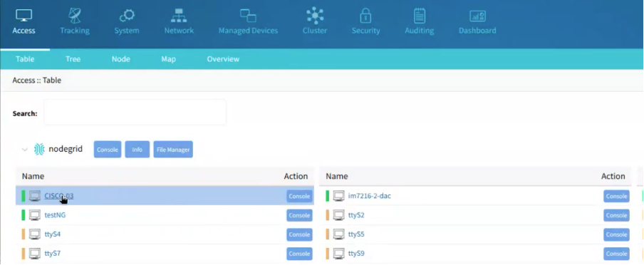Switch to the Tree tab
The height and width of the screenshot is (265, 644).
(x=73, y=58)
